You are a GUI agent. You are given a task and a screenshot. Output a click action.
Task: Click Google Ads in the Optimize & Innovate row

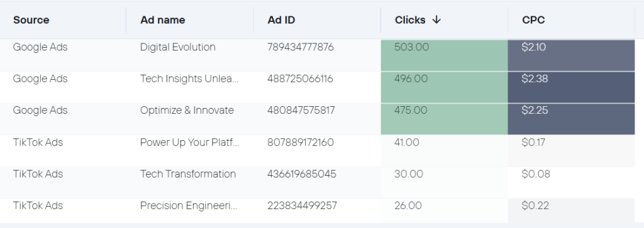click(40, 111)
